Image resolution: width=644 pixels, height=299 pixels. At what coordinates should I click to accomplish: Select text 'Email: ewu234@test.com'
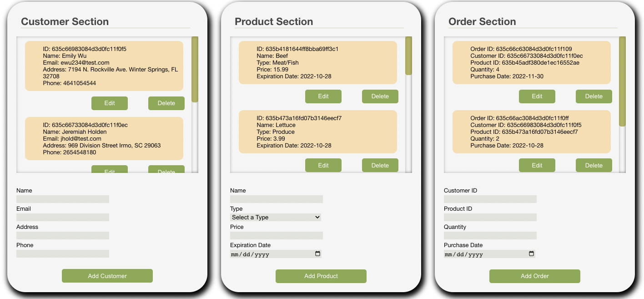tap(76, 62)
